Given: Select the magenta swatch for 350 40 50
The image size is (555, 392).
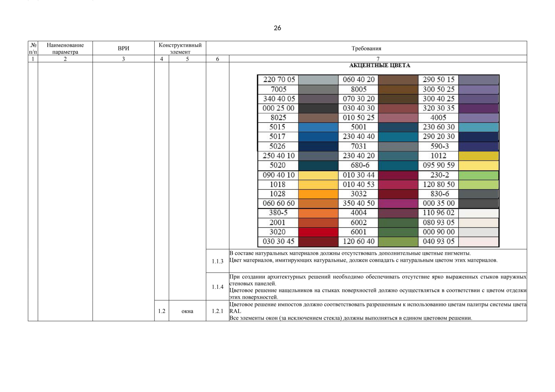Looking at the screenshot, I should 398,204.
